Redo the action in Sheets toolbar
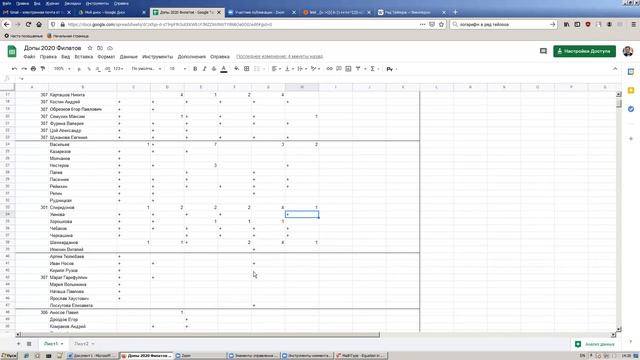 (x=24, y=69)
